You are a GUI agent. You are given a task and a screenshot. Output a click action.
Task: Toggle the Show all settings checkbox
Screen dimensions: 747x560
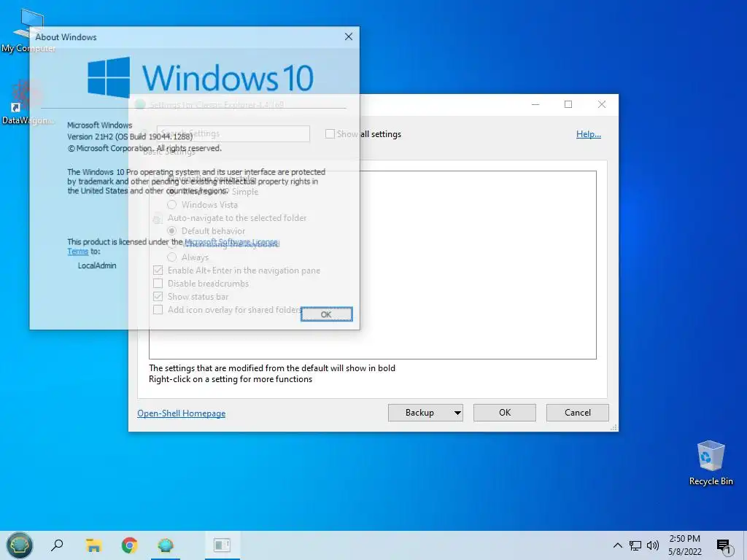click(x=330, y=134)
